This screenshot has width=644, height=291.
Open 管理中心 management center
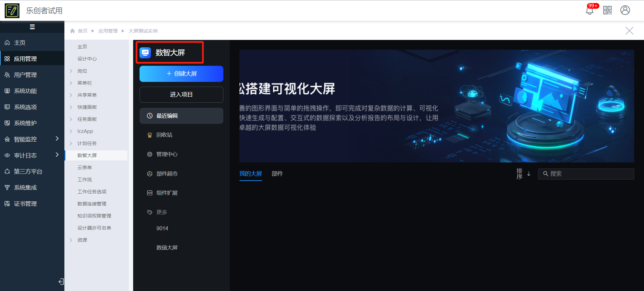pyautogui.click(x=167, y=154)
